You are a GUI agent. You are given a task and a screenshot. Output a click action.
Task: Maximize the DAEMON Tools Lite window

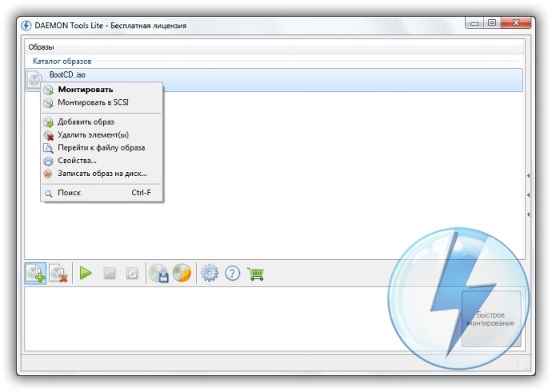pyautogui.click(x=492, y=23)
